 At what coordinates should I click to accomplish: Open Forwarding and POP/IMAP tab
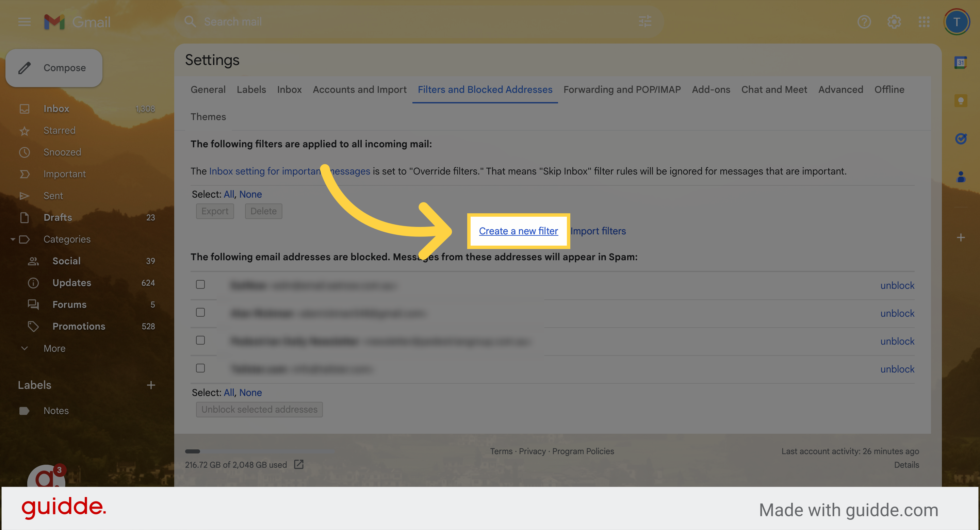pyautogui.click(x=622, y=89)
